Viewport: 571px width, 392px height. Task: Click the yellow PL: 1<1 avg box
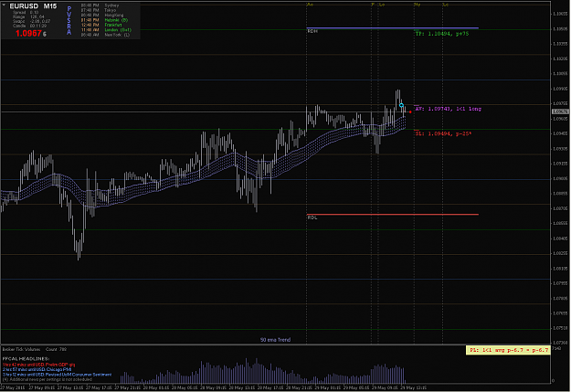tap(508, 350)
